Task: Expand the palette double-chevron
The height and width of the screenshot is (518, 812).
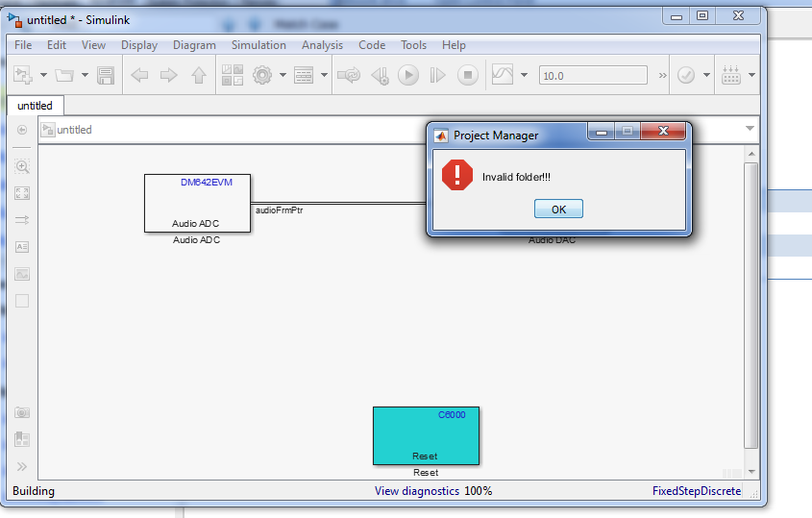Action: pos(22,467)
